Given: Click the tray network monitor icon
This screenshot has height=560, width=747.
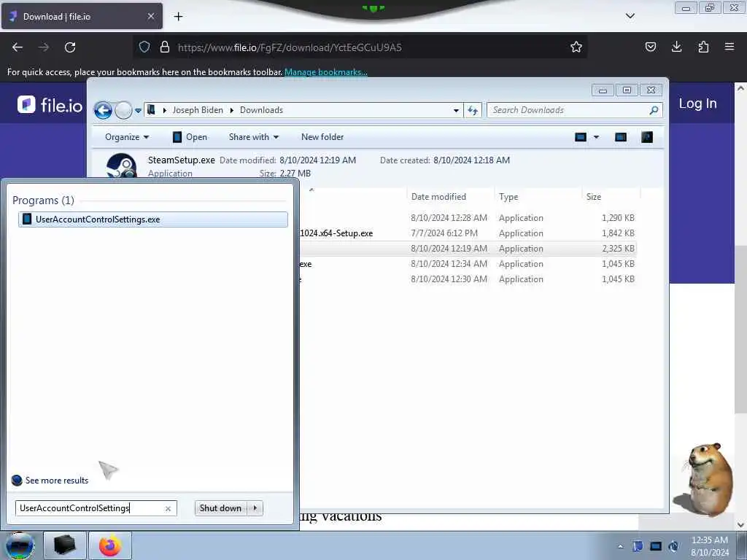Looking at the screenshot, I should (656, 547).
